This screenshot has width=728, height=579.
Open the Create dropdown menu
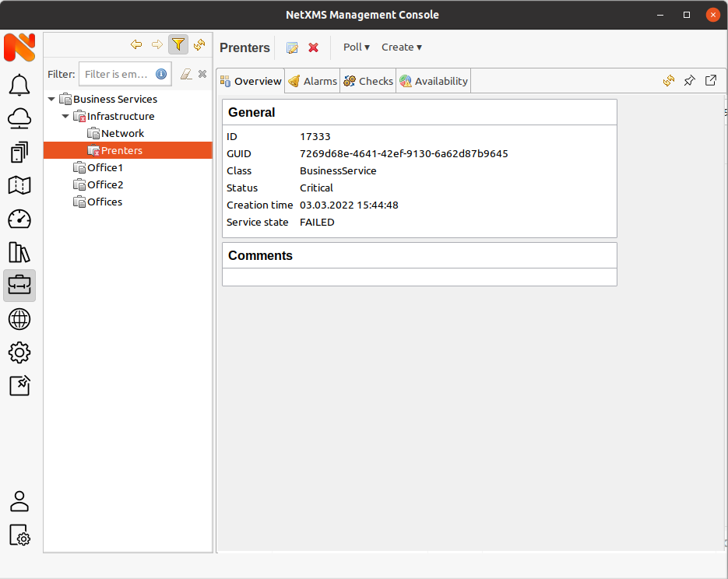click(x=402, y=47)
